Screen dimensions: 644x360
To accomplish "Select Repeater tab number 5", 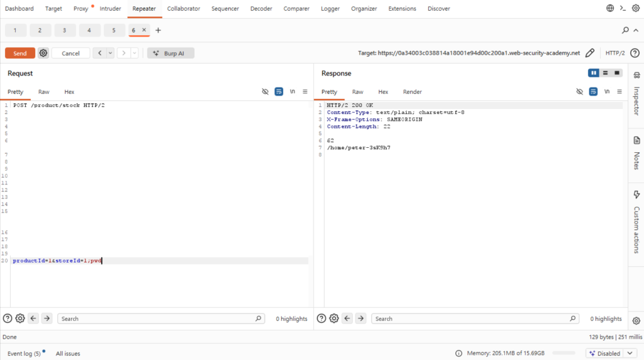I will [114, 30].
